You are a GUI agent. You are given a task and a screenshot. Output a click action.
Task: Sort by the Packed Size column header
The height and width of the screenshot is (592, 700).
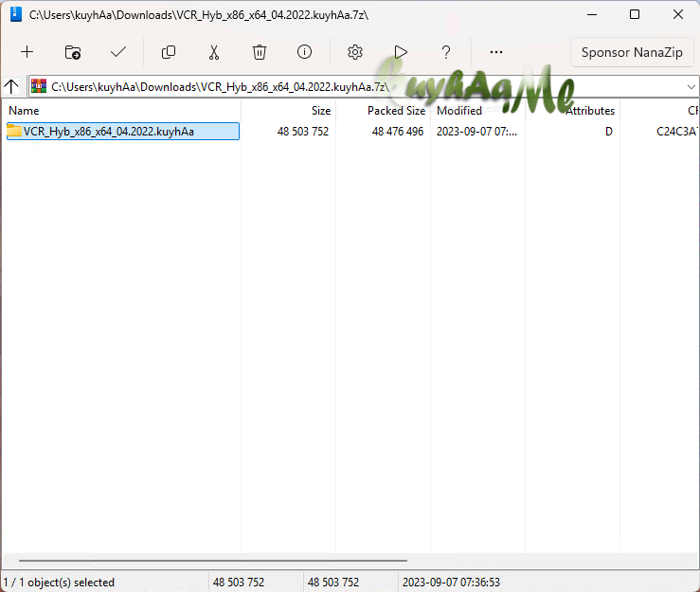(383, 111)
